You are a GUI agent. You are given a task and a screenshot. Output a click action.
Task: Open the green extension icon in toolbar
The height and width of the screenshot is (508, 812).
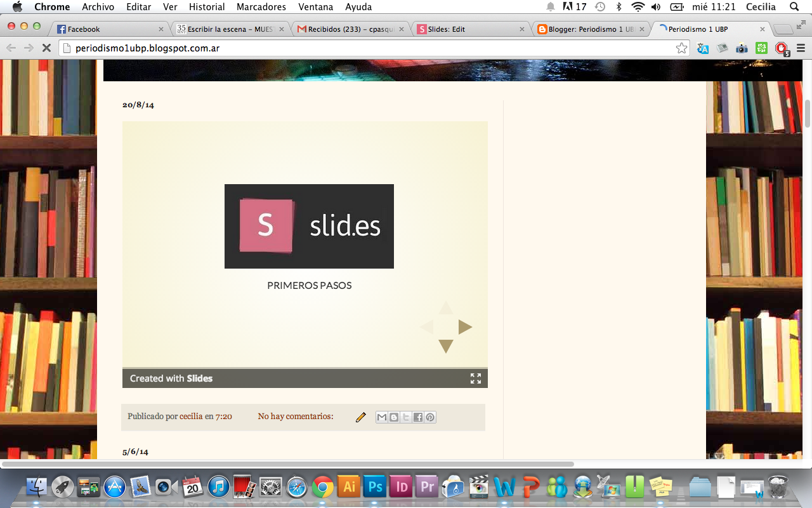click(x=761, y=48)
